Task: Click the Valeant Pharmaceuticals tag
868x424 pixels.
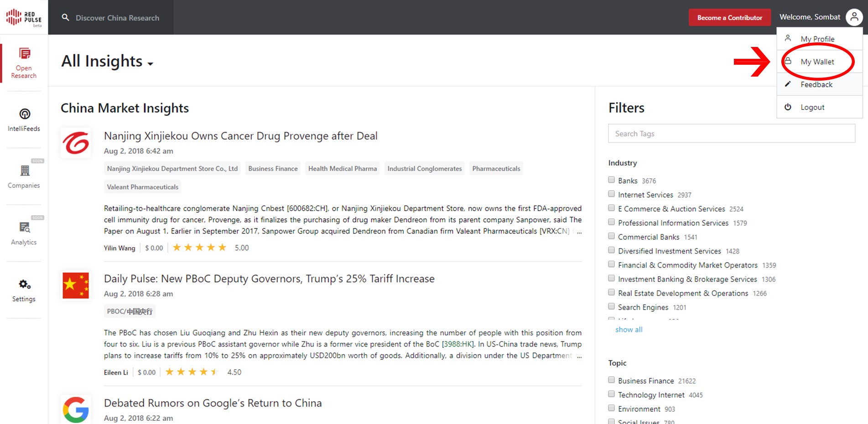Action: point(143,187)
